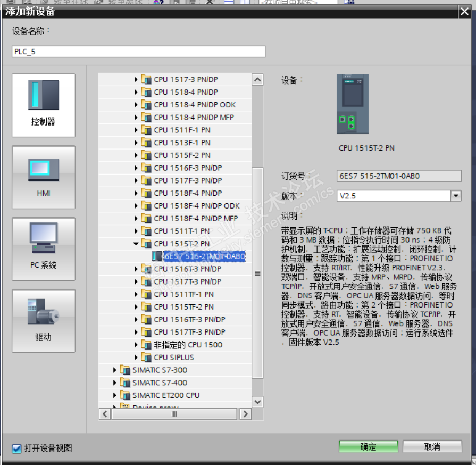The height and width of the screenshot is (465, 476).
Task: Click the folder icon of CPU 1516T-3 PN/DP
Action: click(146, 269)
